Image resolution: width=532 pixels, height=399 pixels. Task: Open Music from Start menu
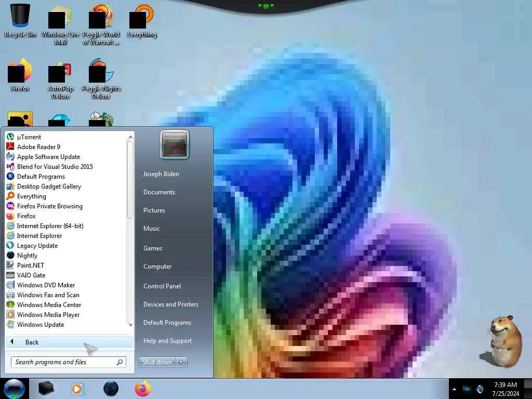[x=152, y=229]
